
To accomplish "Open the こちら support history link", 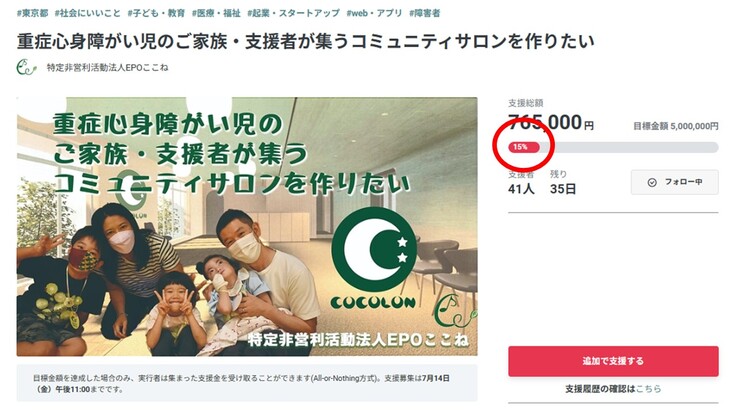I will click(649, 389).
